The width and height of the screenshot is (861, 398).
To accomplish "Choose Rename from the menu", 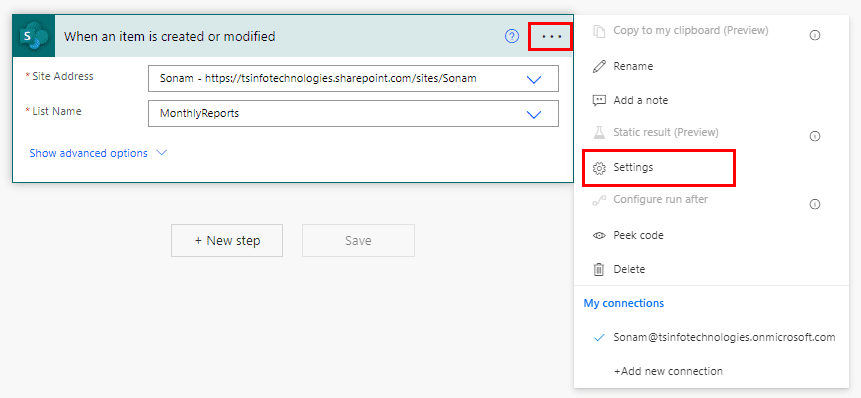I will [x=633, y=66].
